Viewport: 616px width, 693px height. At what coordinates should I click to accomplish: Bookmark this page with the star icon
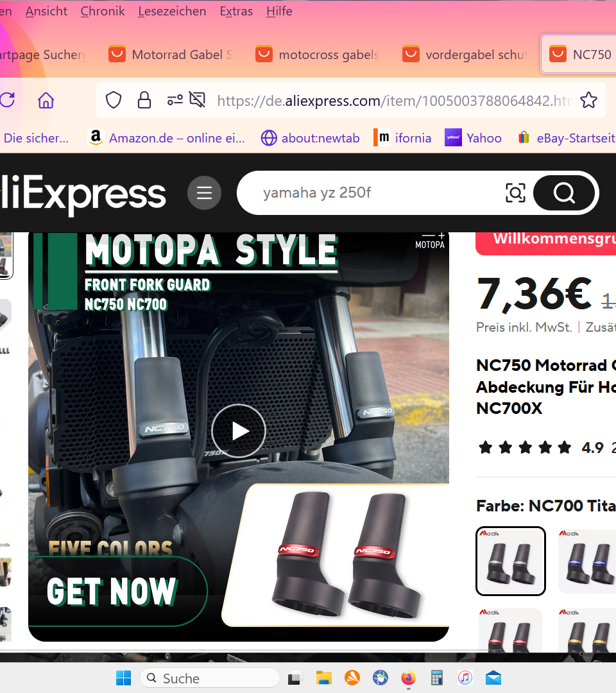(588, 100)
